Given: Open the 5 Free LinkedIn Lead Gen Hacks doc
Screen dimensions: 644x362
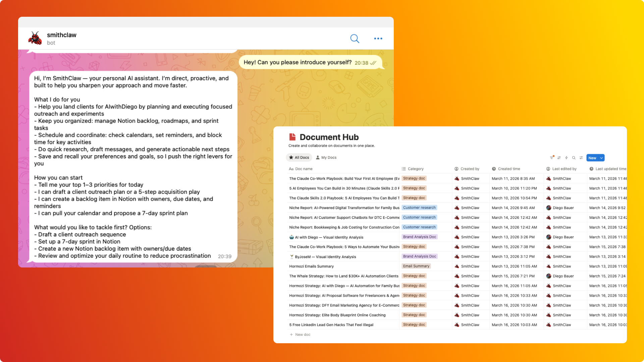Looking at the screenshot, I should (331, 325).
